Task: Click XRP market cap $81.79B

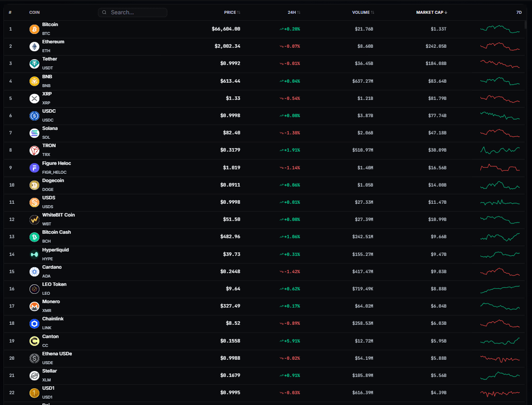Action: (x=437, y=99)
